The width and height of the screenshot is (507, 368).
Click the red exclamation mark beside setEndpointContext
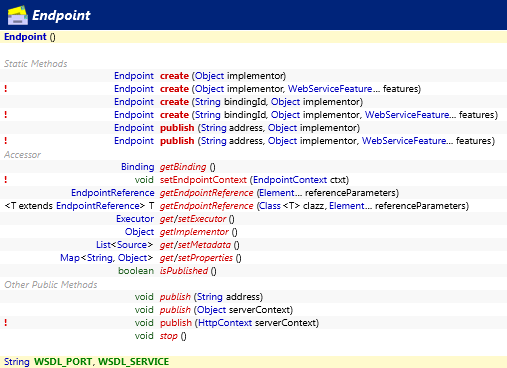coord(6,180)
